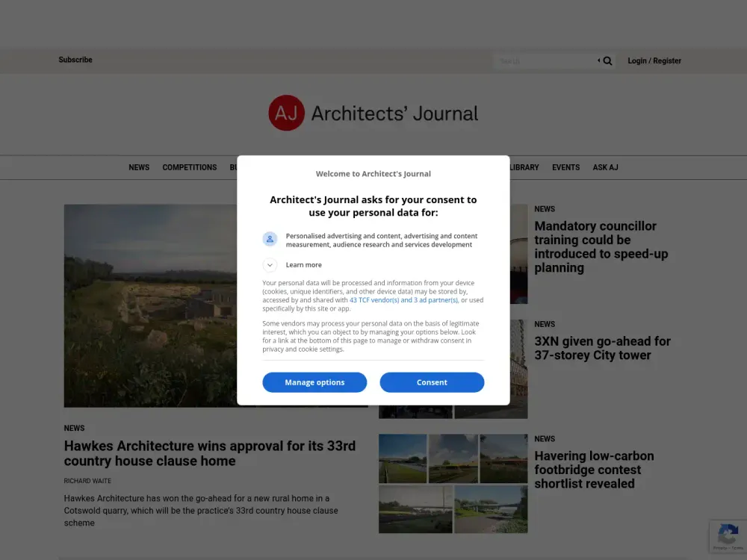Click the person icon beside personalised advertising text
Viewport: 747px width, 560px height.
(x=270, y=238)
